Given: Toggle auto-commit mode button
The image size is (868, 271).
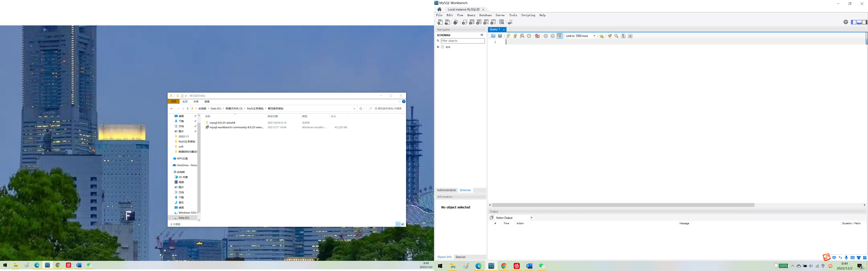Looking at the screenshot, I should [560, 36].
